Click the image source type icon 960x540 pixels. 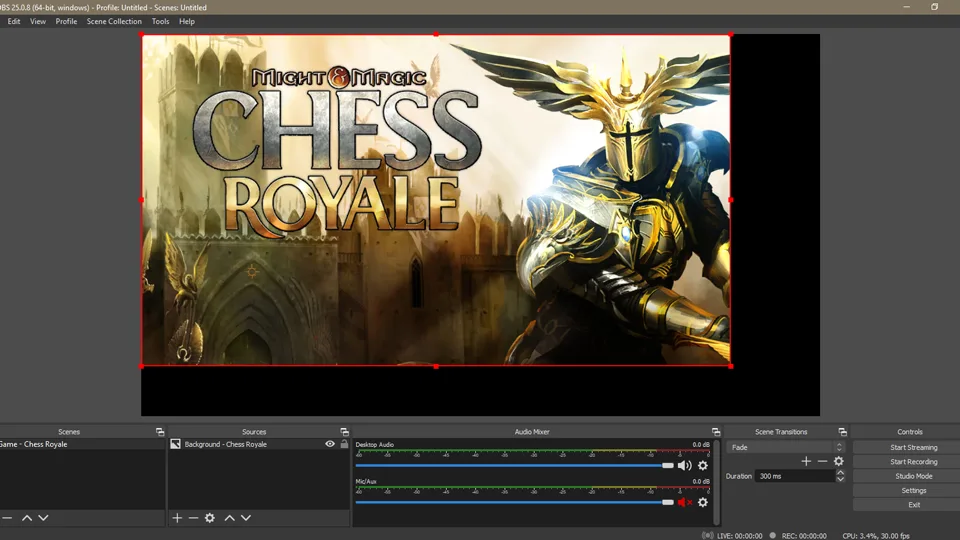click(176, 444)
